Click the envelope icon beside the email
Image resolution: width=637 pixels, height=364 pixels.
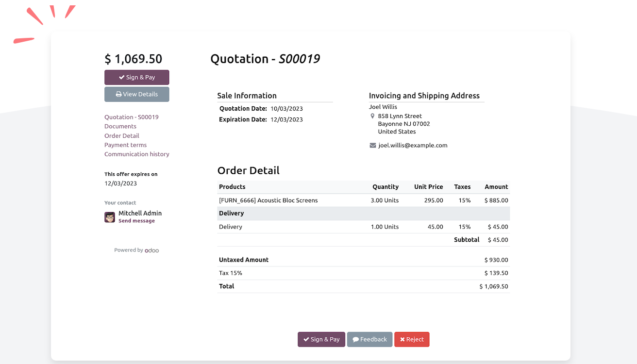tap(372, 146)
